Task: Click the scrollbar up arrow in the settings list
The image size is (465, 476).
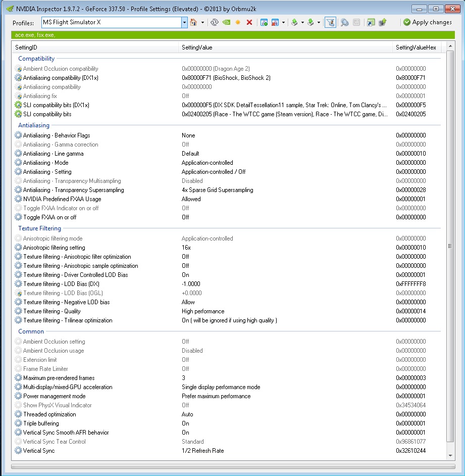Action: 450,46
